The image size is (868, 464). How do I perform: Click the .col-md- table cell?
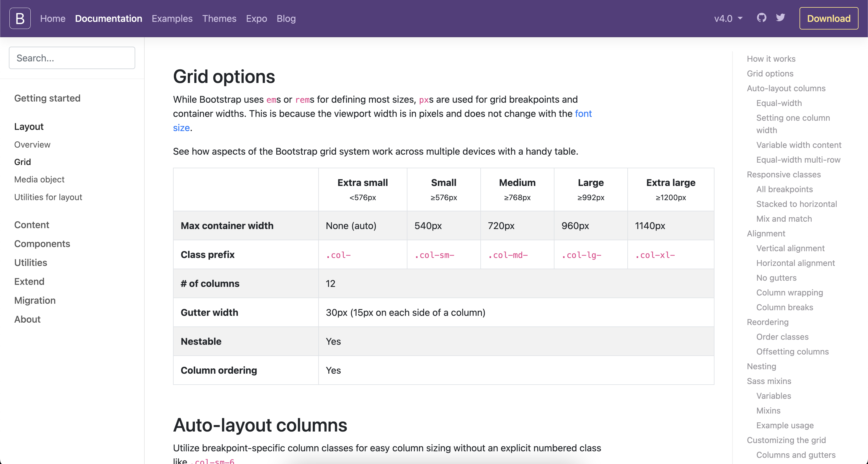click(517, 255)
